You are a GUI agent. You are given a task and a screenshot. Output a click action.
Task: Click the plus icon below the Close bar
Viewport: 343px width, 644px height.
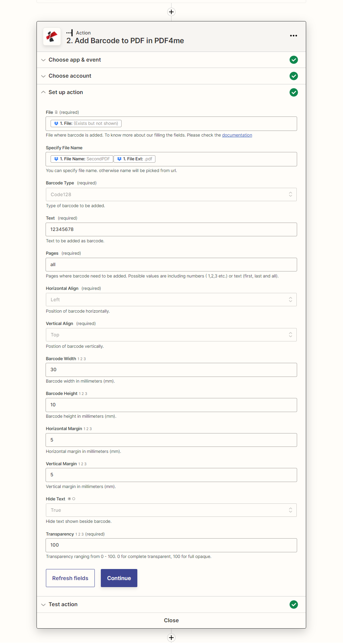pyautogui.click(x=171, y=637)
